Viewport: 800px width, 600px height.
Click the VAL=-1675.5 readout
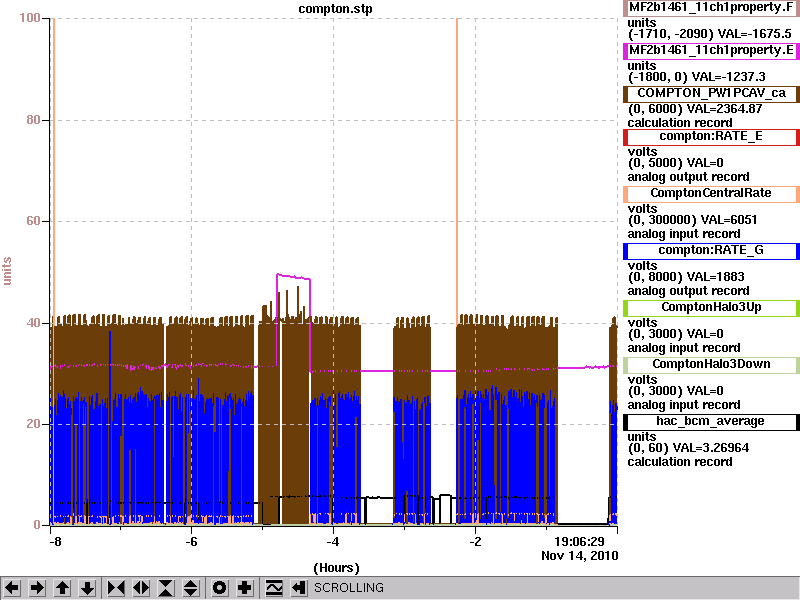click(754, 34)
